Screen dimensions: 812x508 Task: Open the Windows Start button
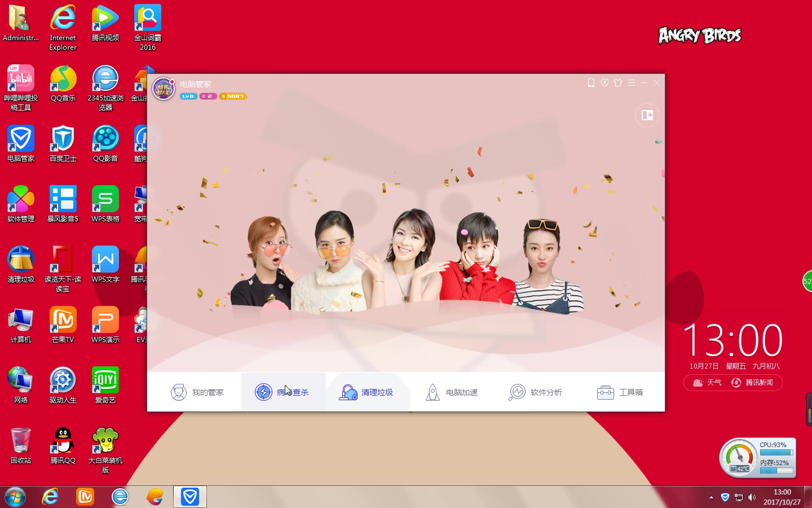tap(15, 497)
